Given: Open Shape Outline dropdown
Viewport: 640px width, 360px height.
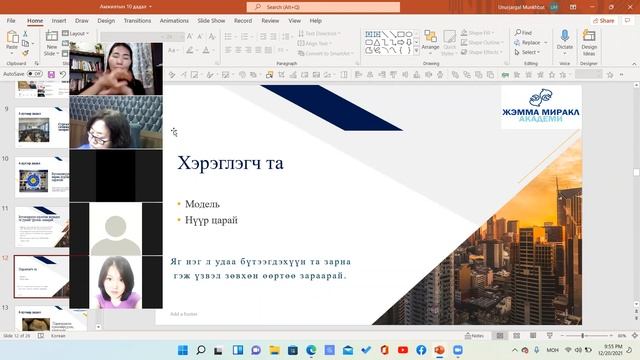Looking at the screenshot, I should (x=482, y=42).
